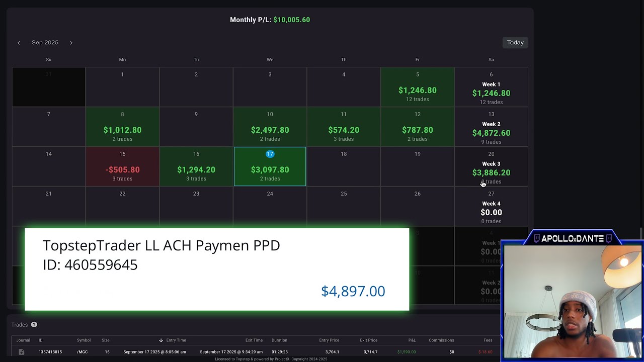Select September 16 with $1,294.20 profit
Screen dimensions: 644x362
tap(196, 166)
